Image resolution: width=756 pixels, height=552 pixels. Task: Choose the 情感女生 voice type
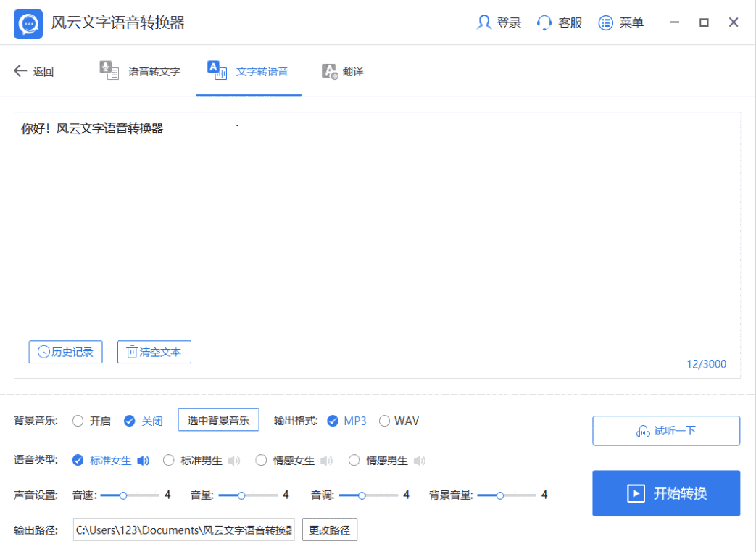262,460
